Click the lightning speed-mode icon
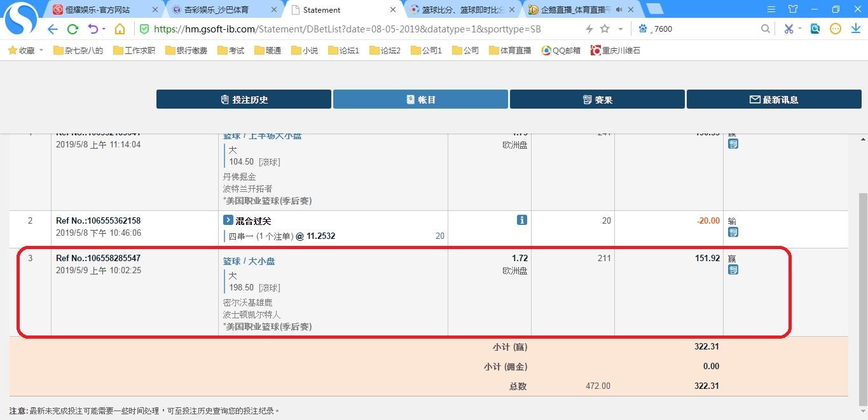The image size is (868, 420). [589, 29]
